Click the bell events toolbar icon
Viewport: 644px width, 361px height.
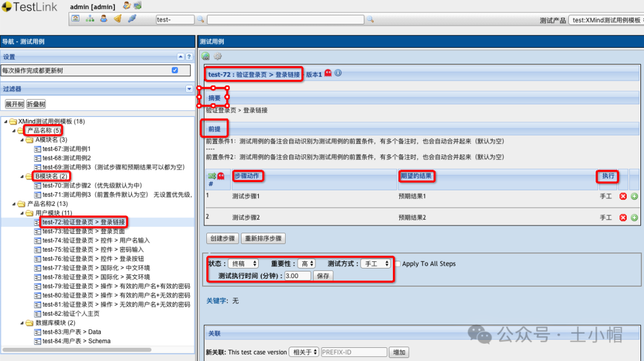(x=118, y=18)
